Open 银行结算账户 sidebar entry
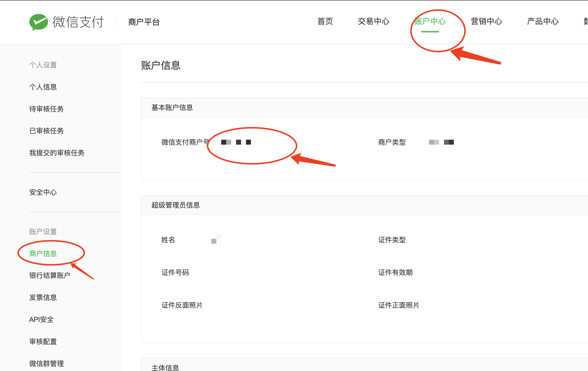Screen dimensions: 588x371 [x=50, y=275]
